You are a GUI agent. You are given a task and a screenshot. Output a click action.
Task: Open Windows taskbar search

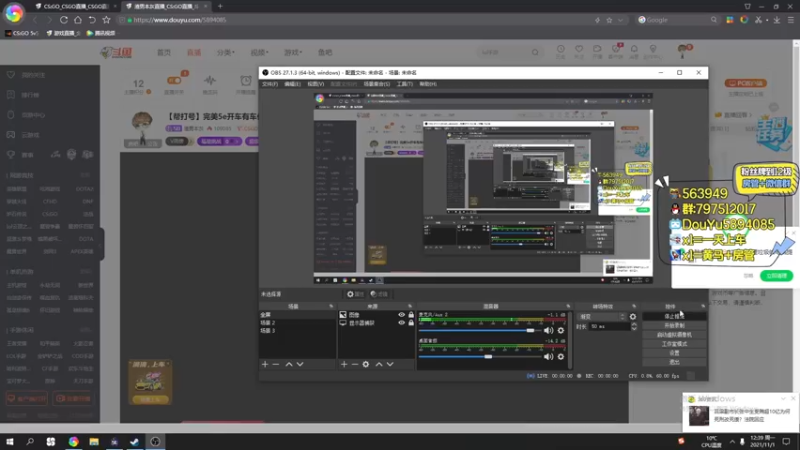click(30, 441)
